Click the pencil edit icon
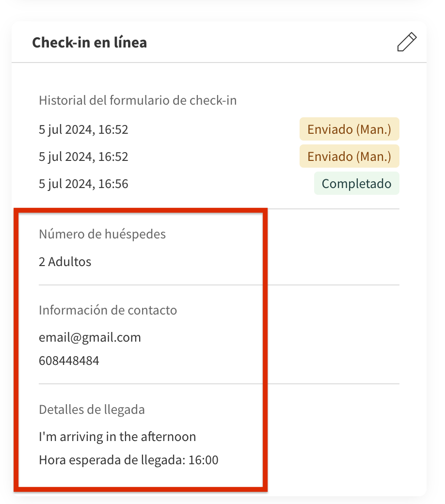 (x=406, y=42)
